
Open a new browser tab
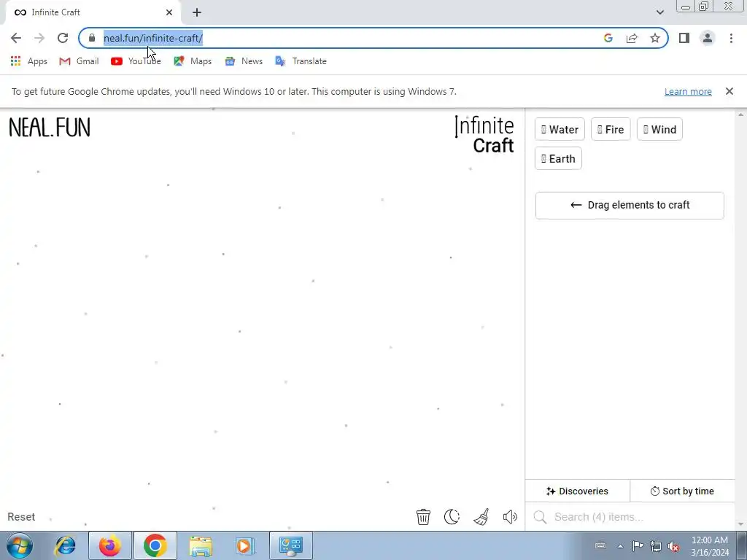pos(197,12)
